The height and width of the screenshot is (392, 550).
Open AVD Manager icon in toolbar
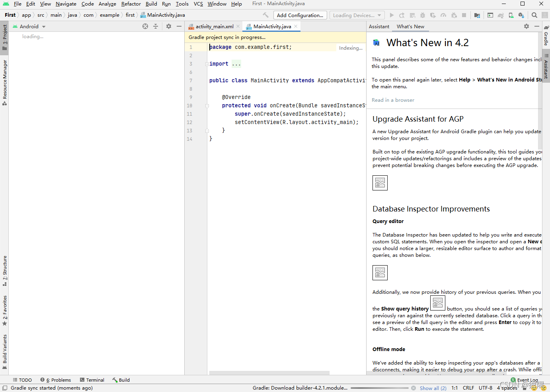pos(511,15)
